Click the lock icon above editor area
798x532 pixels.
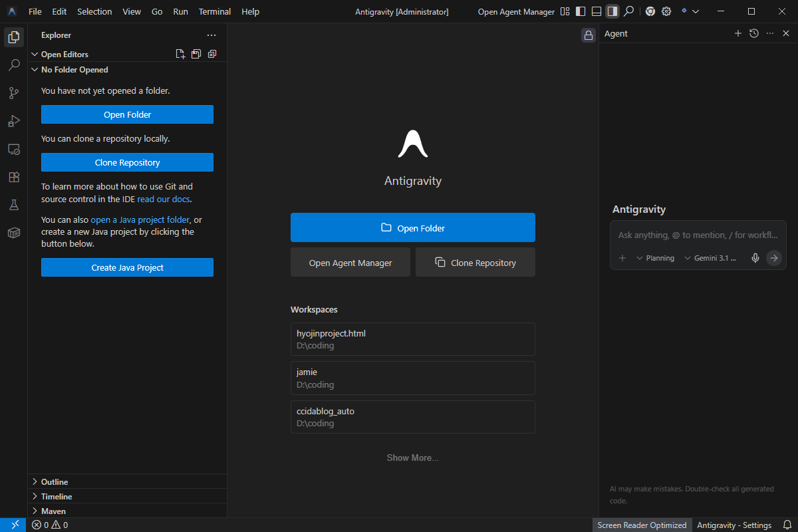click(589, 35)
